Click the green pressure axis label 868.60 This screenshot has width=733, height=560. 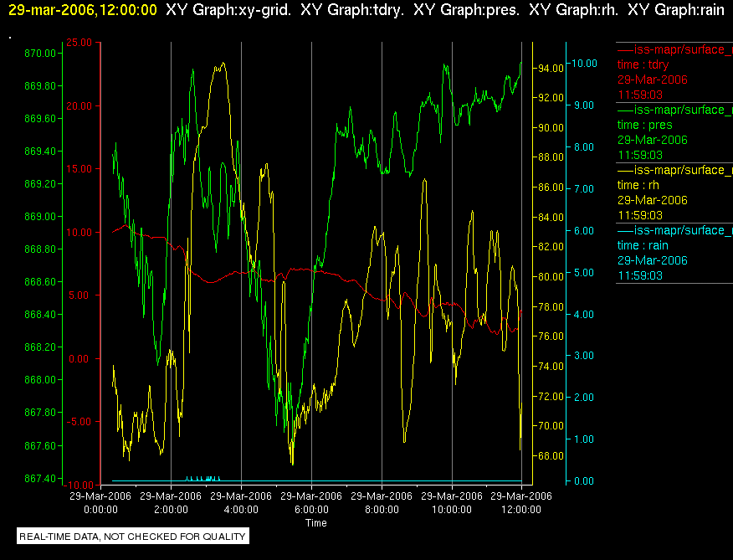40,281
